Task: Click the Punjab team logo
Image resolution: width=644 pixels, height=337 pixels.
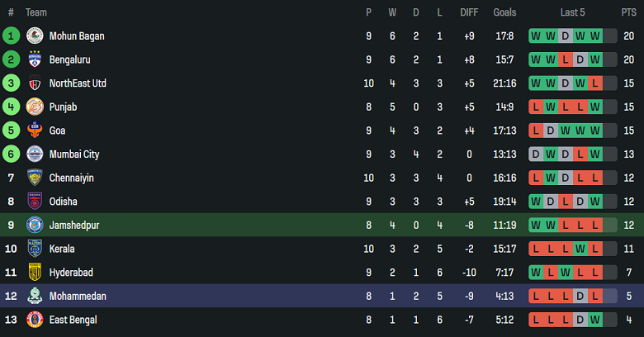Action: [35, 107]
